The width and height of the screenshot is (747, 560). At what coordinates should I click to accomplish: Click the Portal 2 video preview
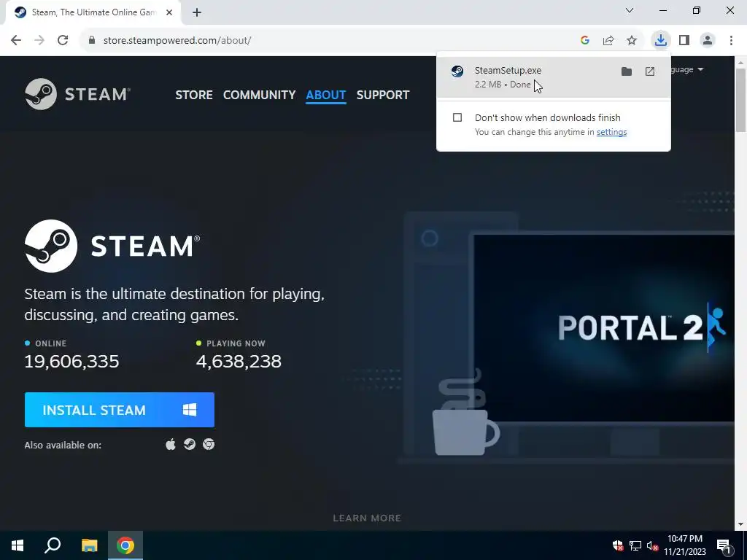pos(604,327)
